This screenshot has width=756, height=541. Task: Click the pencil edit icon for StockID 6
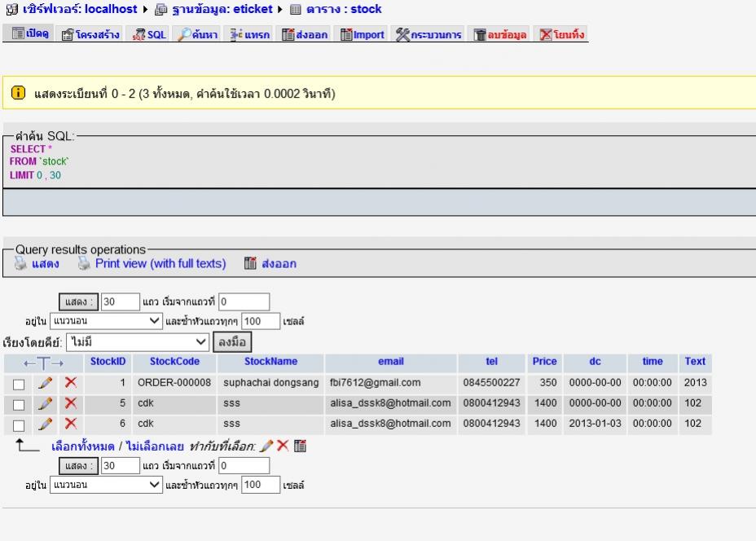click(47, 424)
